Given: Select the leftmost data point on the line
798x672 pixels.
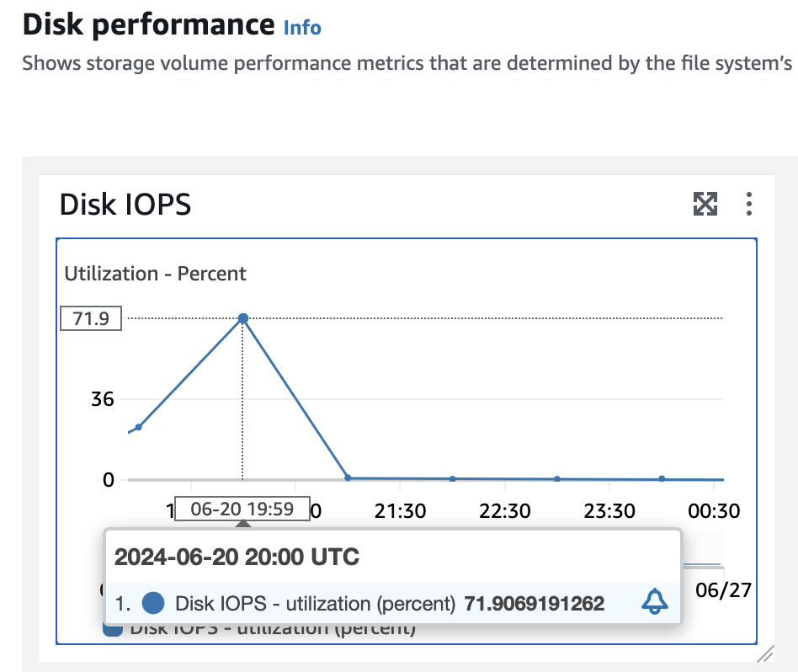Looking at the screenshot, I should tap(139, 427).
